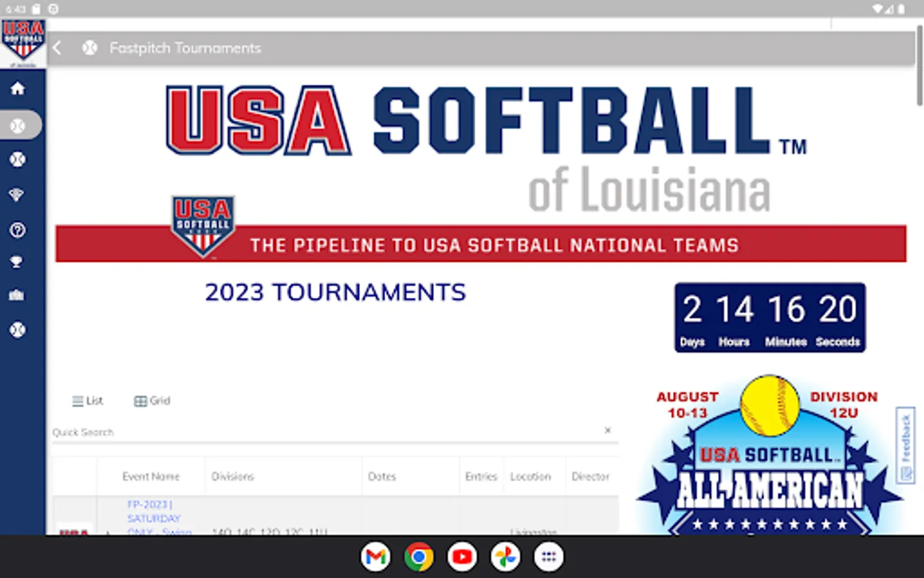Open the sidebar softball icon below the highlighted one

click(x=17, y=159)
